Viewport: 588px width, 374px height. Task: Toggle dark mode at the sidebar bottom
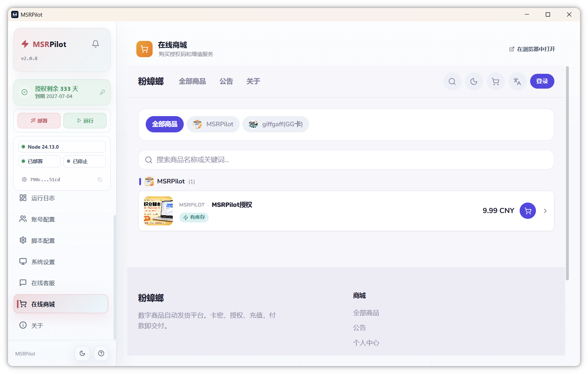click(x=82, y=353)
